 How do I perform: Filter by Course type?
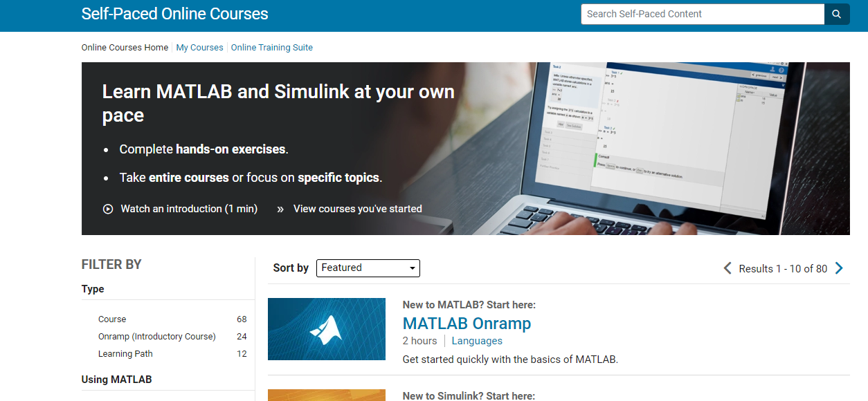coord(112,319)
